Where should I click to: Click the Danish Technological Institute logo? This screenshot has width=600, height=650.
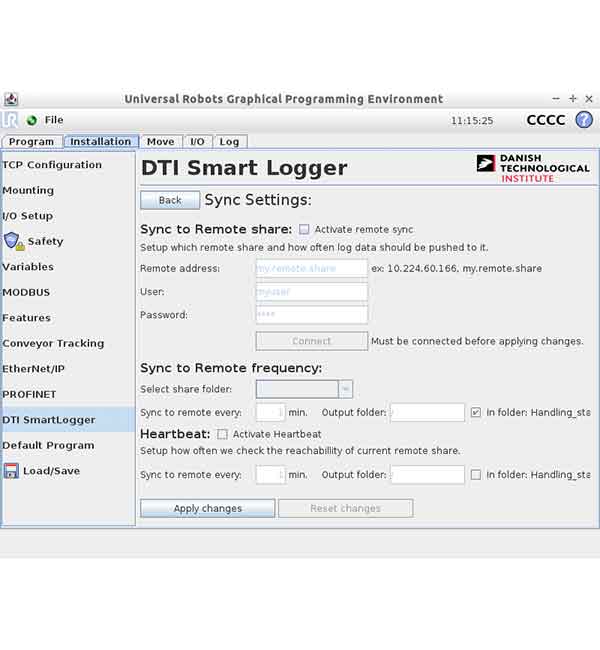(533, 168)
